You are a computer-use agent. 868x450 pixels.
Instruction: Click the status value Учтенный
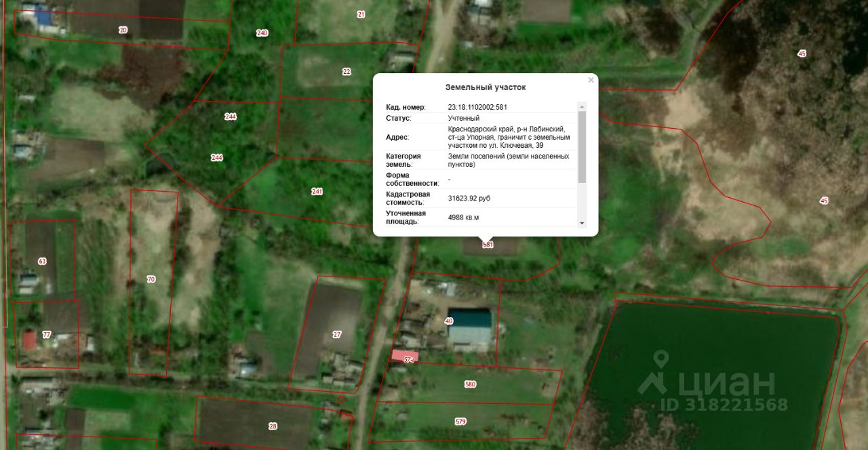pos(464,118)
